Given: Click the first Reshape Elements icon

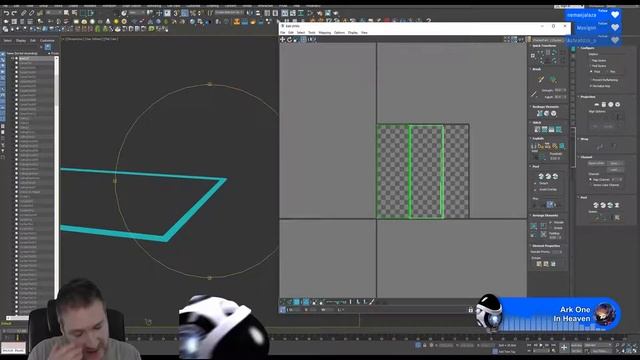Looking at the screenshot, I should coord(540,113).
